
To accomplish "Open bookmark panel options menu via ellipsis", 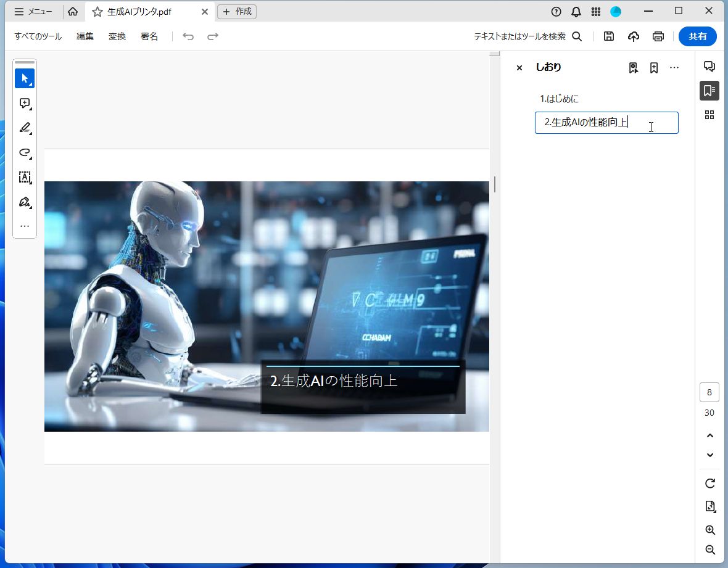I will coord(674,67).
